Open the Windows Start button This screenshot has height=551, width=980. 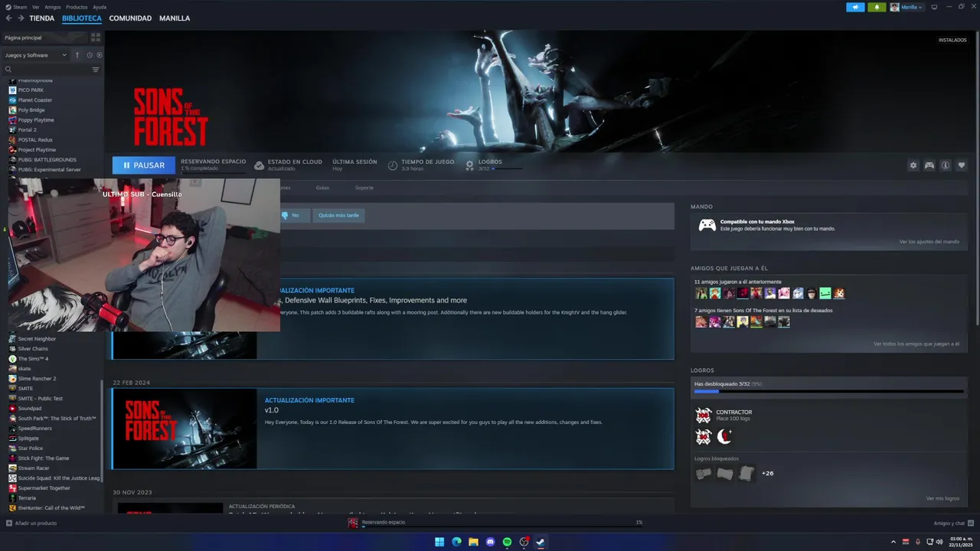(x=439, y=542)
